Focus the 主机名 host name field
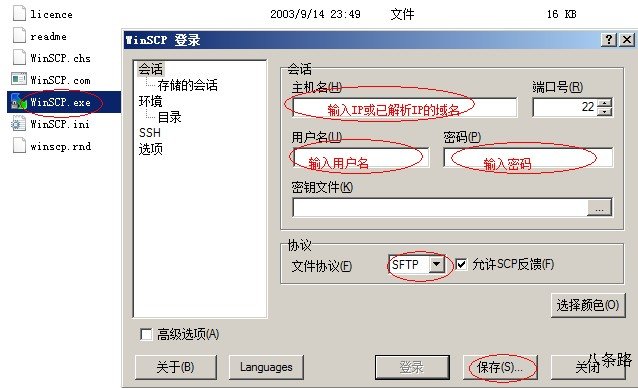 404,107
